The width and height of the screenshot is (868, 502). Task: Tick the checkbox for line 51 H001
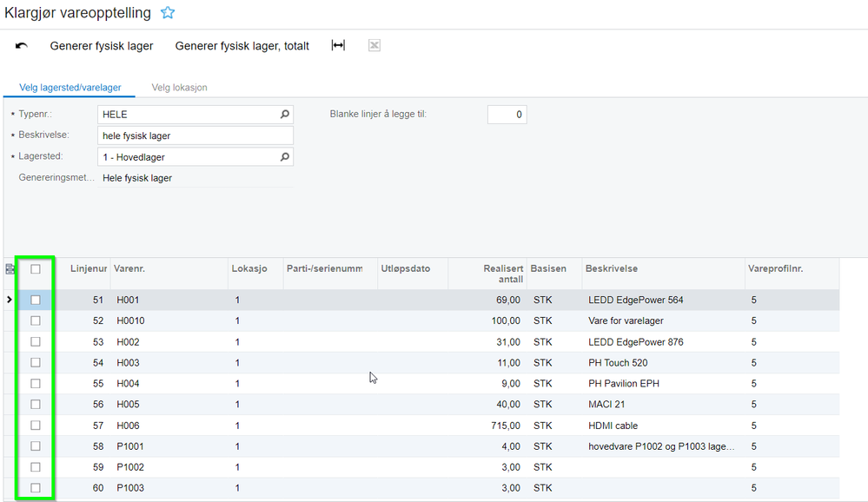tap(36, 300)
